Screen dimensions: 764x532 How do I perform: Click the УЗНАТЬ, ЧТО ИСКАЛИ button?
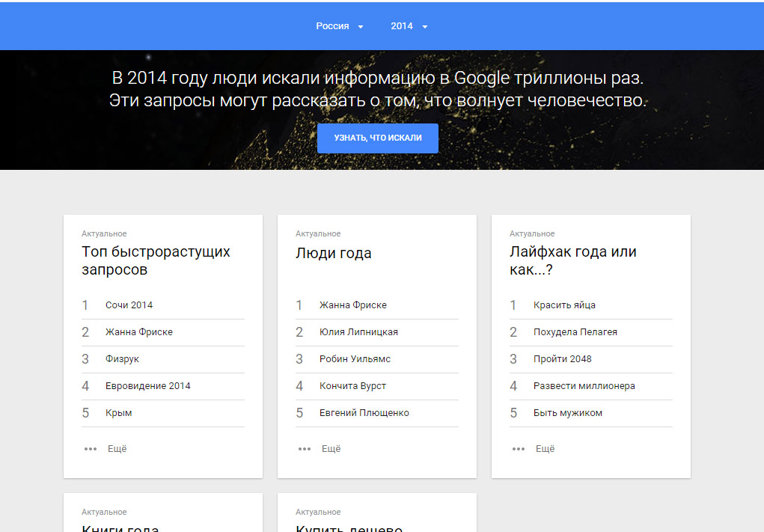[x=378, y=138]
